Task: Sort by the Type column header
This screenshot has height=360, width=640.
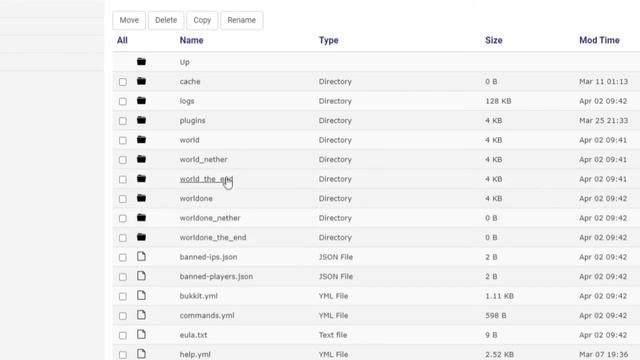Action: [x=329, y=40]
